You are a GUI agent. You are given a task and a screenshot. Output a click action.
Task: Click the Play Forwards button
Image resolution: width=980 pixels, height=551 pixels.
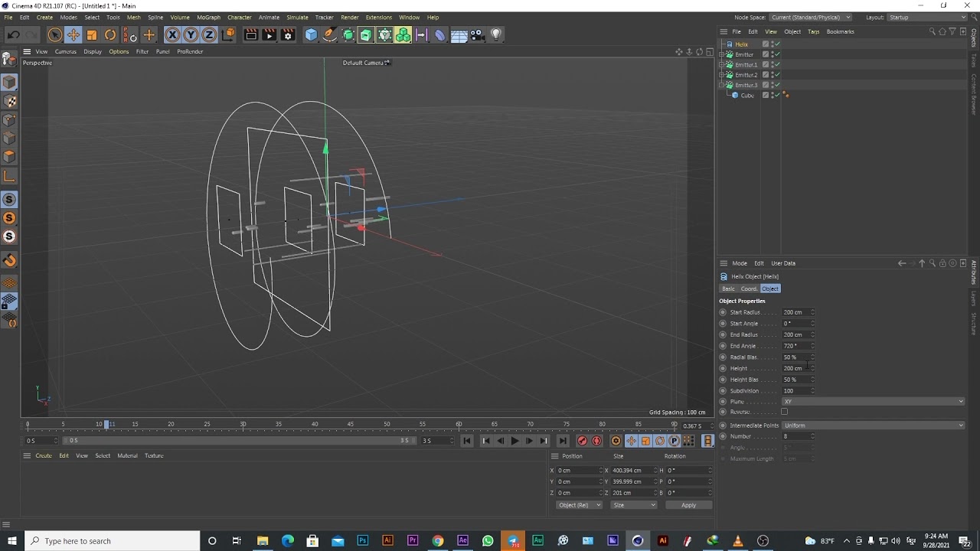tap(514, 441)
